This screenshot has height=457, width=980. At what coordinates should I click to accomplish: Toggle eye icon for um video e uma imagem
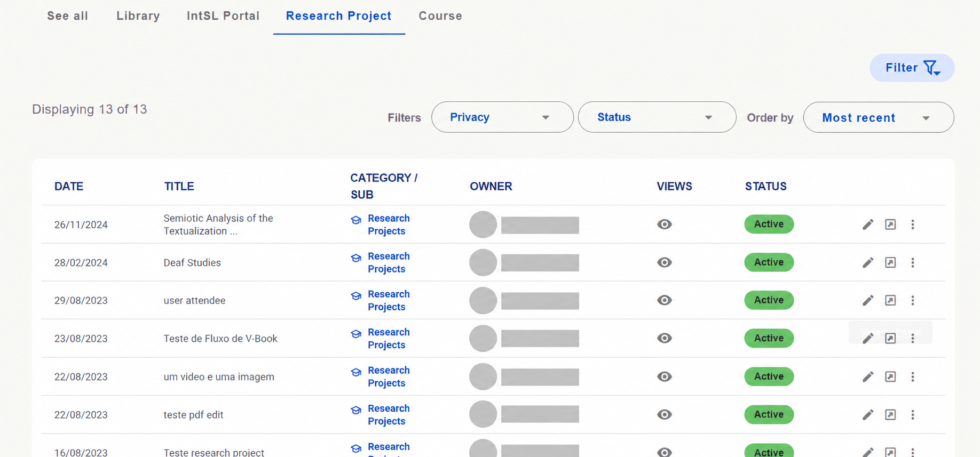coord(665,376)
